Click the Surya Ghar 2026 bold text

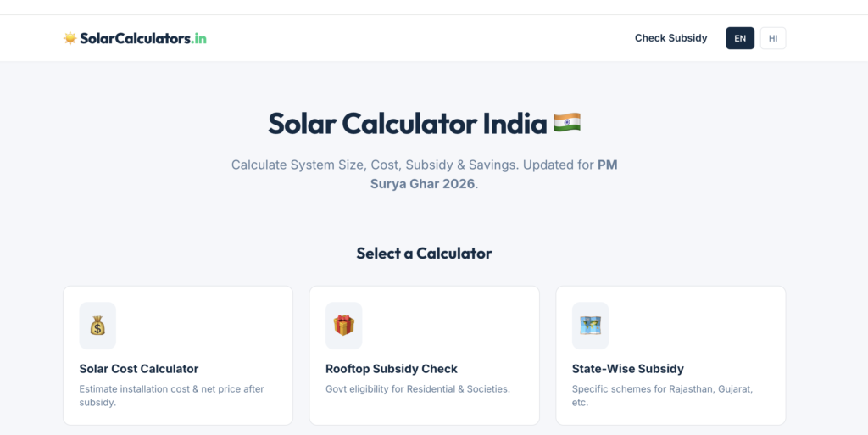[423, 183]
